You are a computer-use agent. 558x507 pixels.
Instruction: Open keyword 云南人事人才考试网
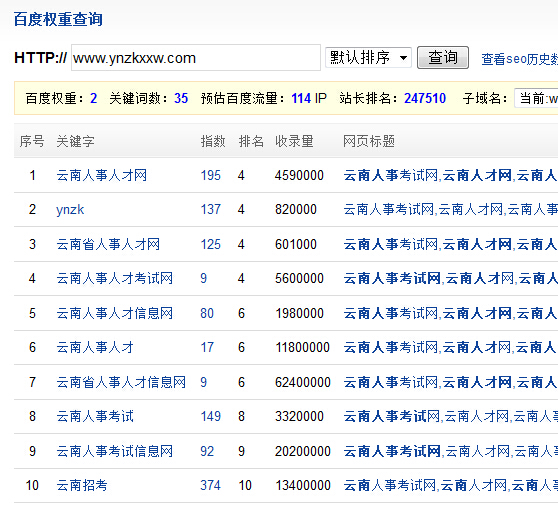[x=115, y=278]
